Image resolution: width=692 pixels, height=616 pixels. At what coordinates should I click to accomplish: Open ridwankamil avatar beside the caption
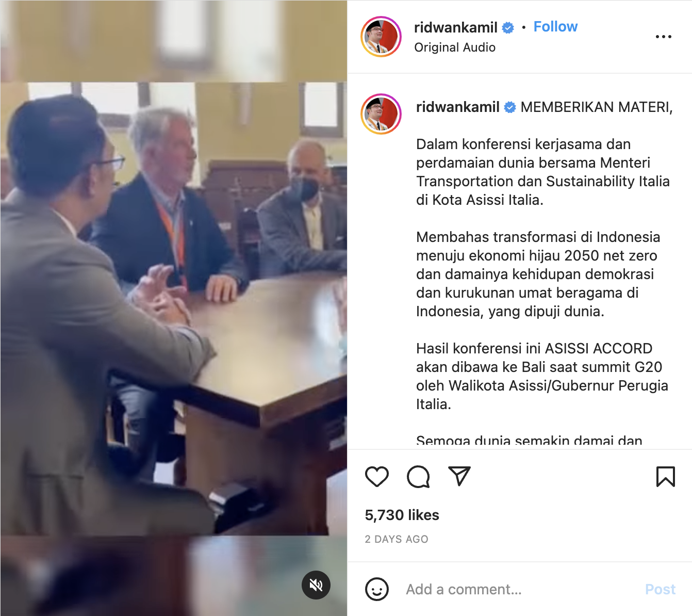[x=381, y=114]
